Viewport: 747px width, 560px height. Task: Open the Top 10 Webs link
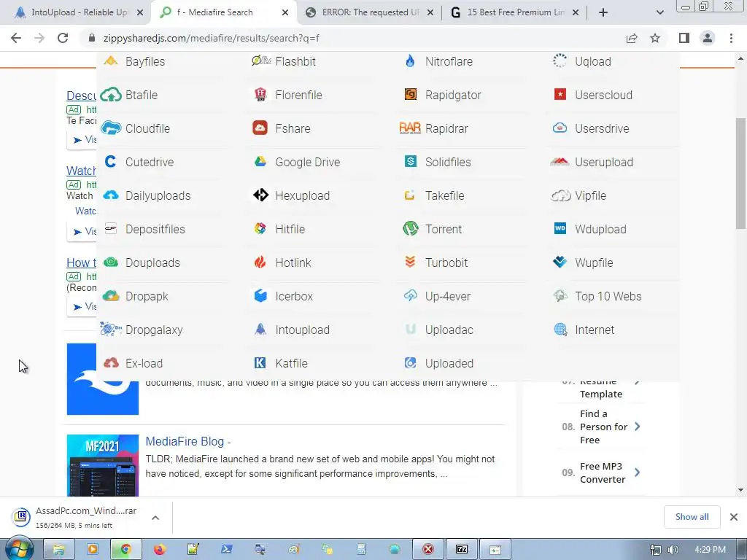pos(608,296)
